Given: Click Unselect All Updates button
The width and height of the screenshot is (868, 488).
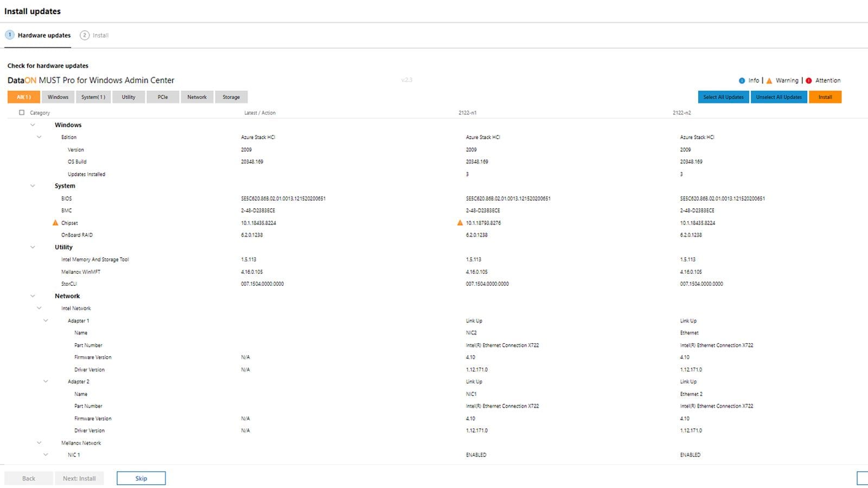Looking at the screenshot, I should [779, 97].
